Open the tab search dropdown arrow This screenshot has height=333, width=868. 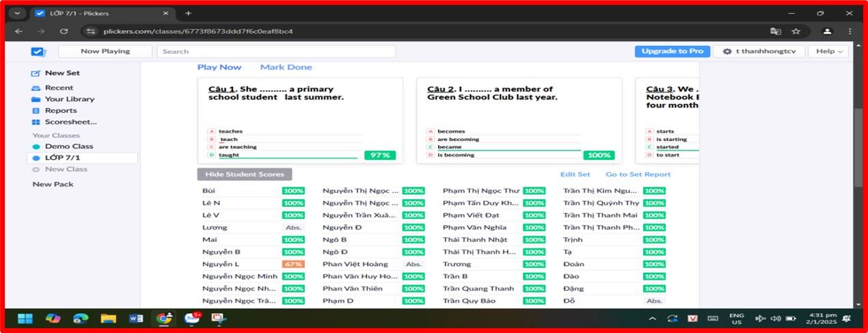(16, 13)
